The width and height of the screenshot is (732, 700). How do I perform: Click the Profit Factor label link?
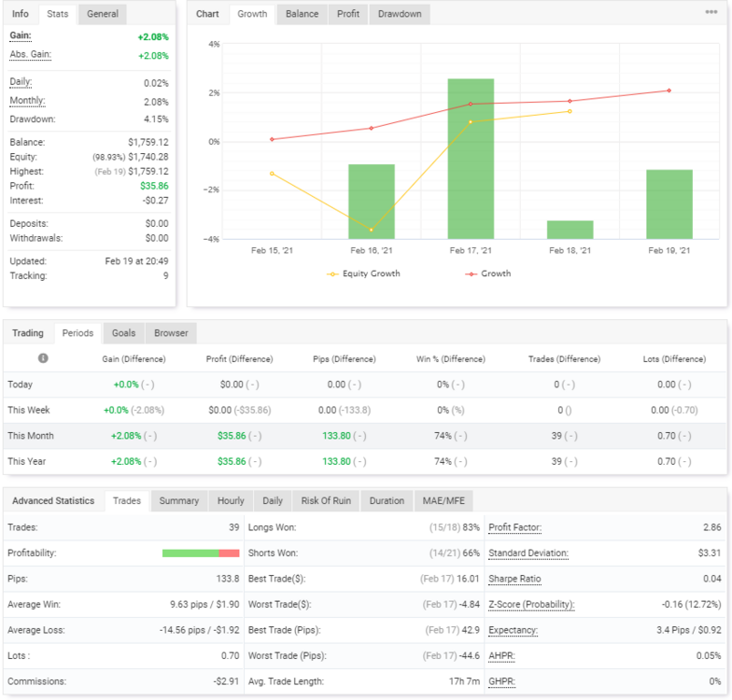[x=515, y=527]
